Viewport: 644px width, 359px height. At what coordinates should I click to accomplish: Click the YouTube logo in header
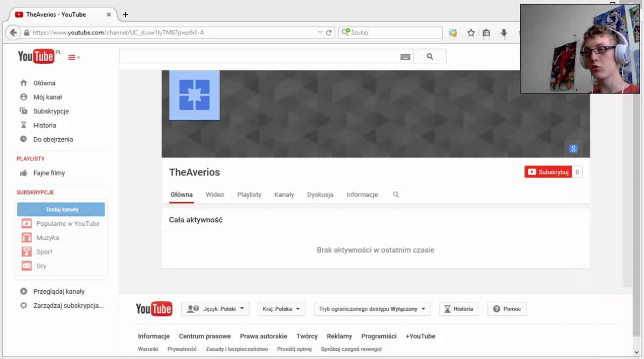click(x=36, y=56)
